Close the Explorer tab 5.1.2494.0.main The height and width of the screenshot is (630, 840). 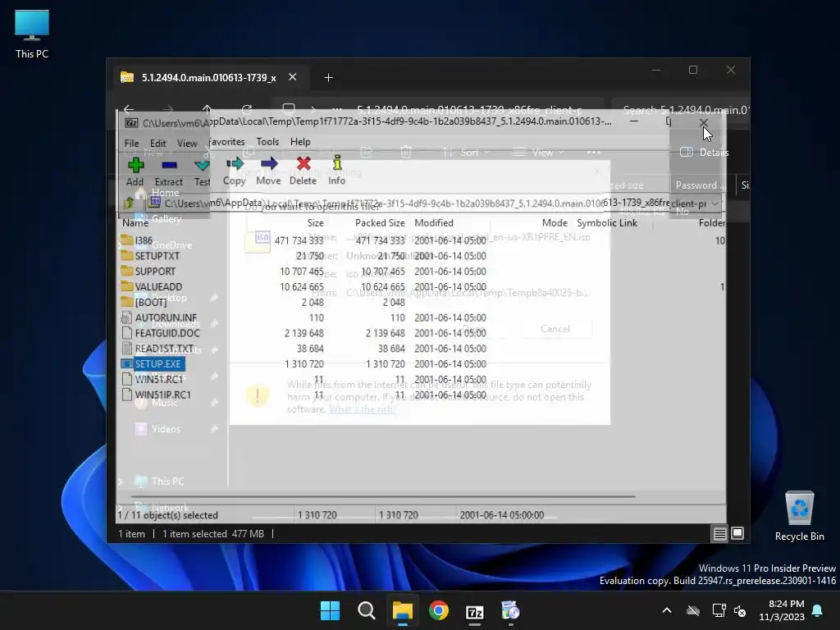[x=293, y=77]
